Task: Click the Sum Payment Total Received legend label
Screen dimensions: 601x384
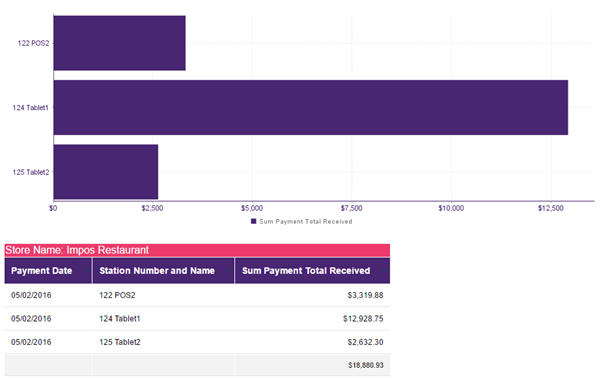Action: pos(305,222)
